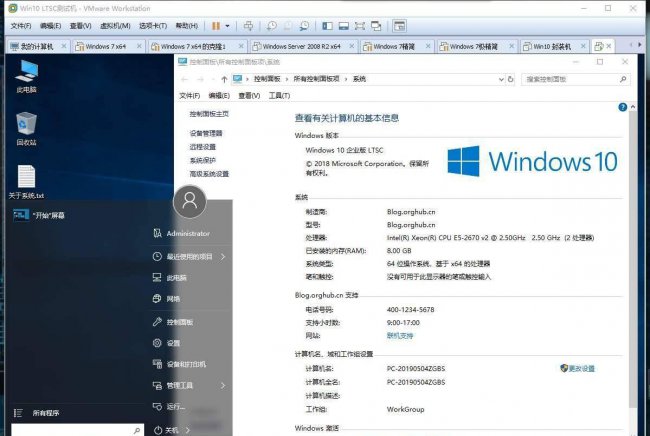650x436 pixels.
Task: Open the VMware 帮助(H) menu
Action: (187, 26)
